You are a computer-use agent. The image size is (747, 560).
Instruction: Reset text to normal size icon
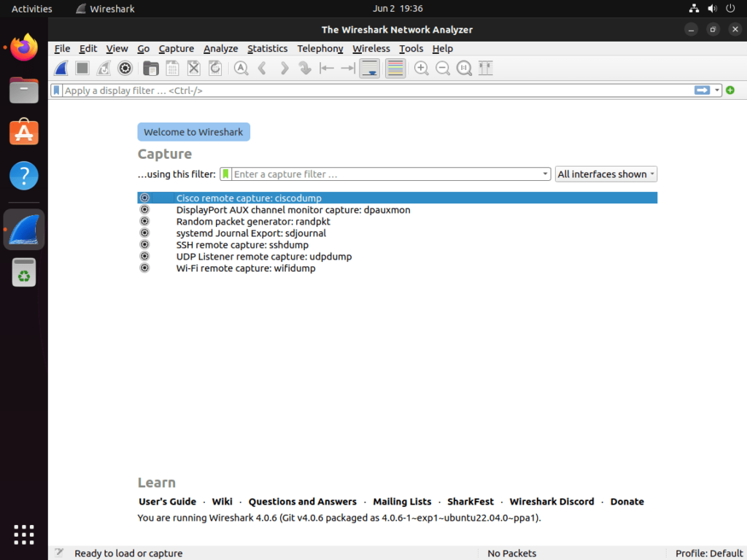[464, 68]
